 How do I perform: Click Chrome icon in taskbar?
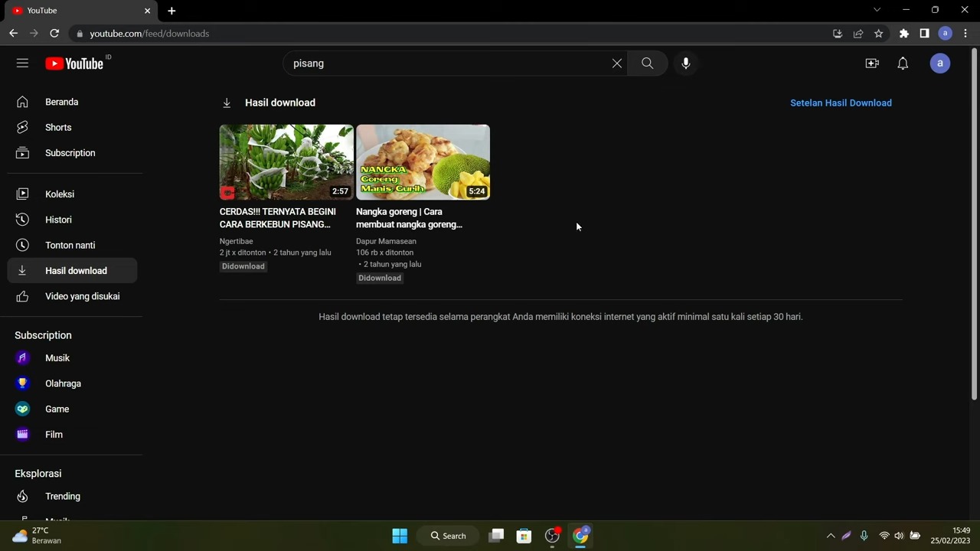580,536
